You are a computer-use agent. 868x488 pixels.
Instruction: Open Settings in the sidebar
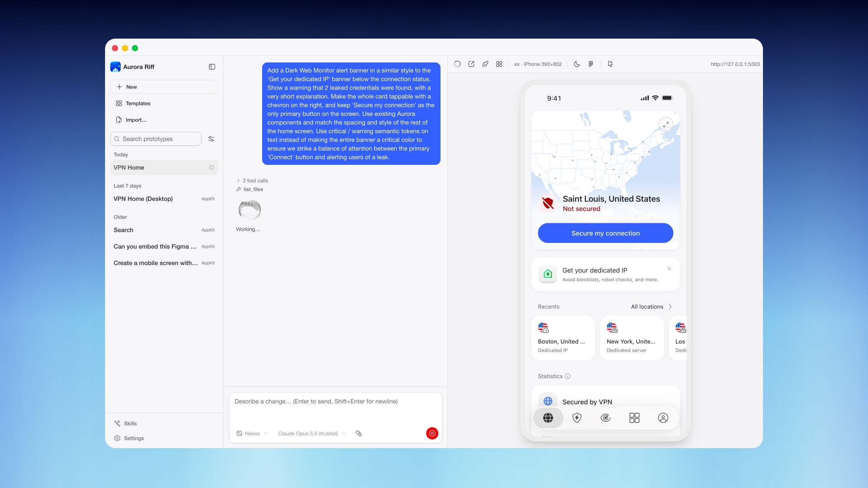pos(129,438)
